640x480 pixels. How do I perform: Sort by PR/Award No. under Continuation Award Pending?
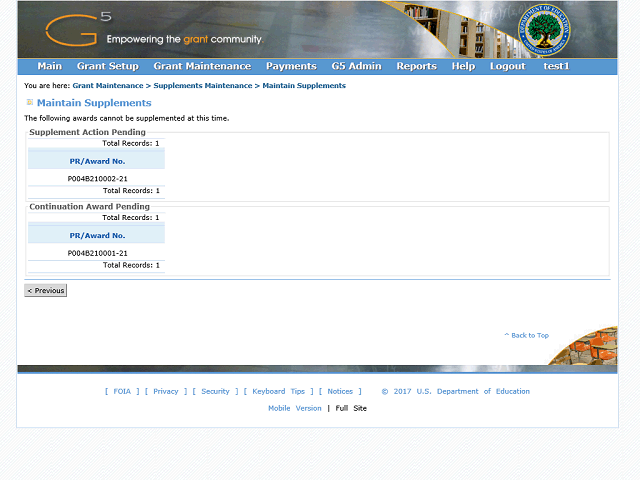[97, 236]
